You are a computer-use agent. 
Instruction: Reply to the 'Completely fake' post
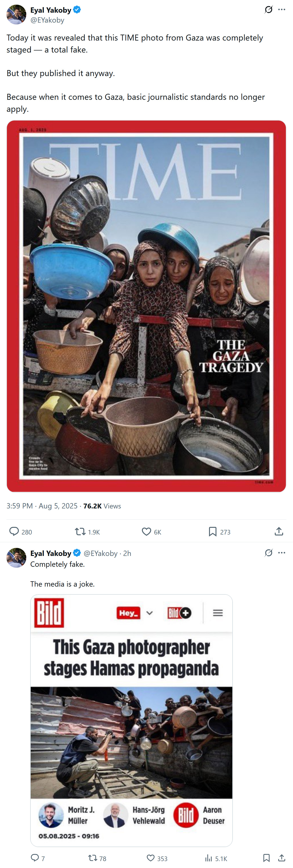click(35, 858)
